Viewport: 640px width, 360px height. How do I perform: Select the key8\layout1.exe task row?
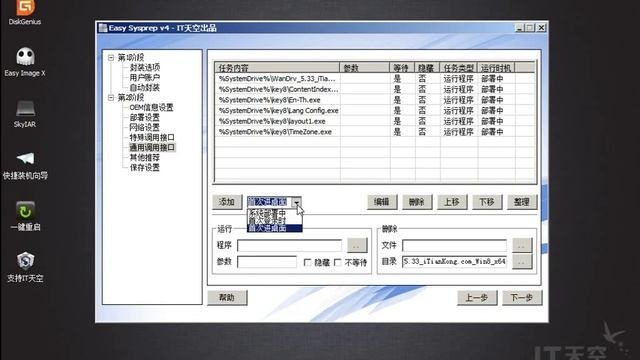point(375,121)
